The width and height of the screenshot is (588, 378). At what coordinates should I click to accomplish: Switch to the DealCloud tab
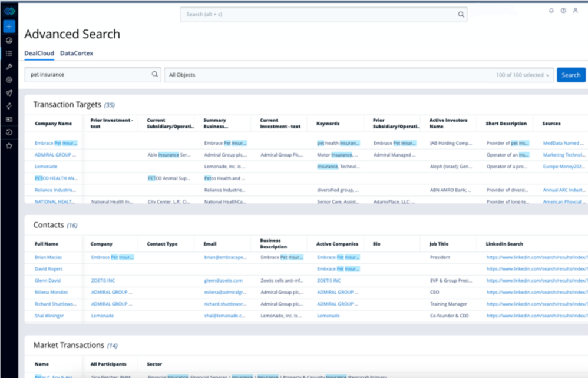[39, 53]
